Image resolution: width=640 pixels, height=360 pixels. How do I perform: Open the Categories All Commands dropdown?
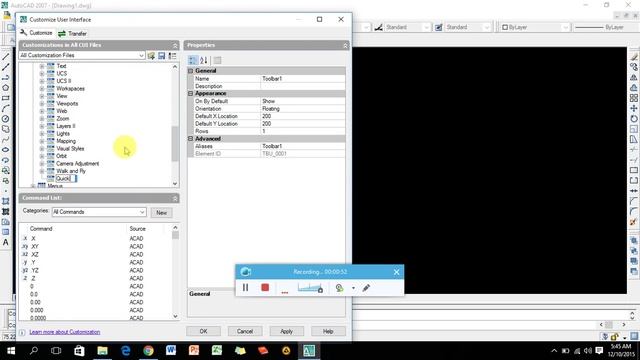point(142,212)
